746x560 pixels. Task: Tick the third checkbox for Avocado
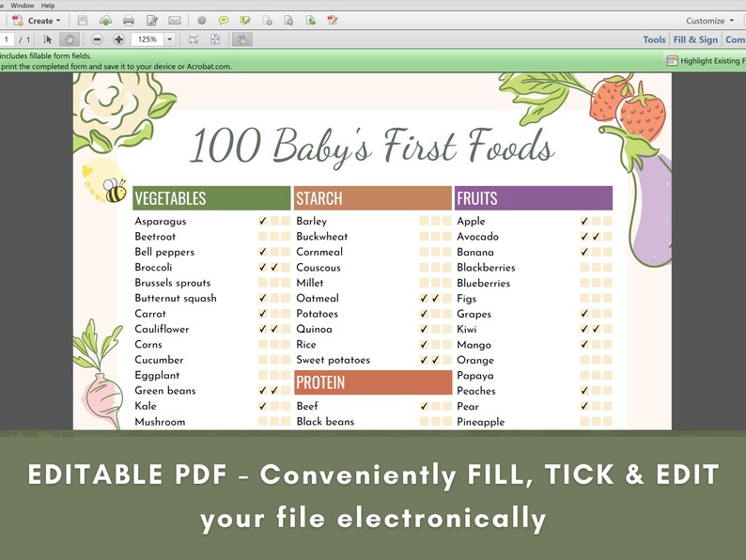coord(608,237)
